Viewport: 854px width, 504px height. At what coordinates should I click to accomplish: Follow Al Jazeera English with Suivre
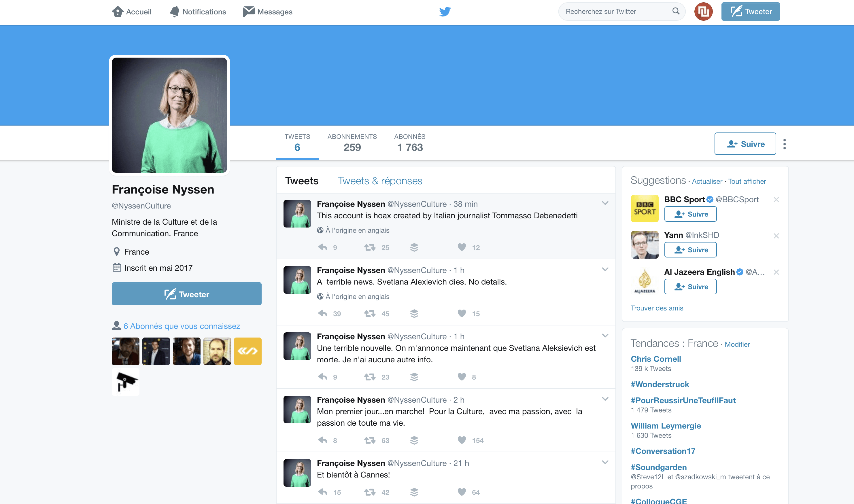pyautogui.click(x=690, y=287)
